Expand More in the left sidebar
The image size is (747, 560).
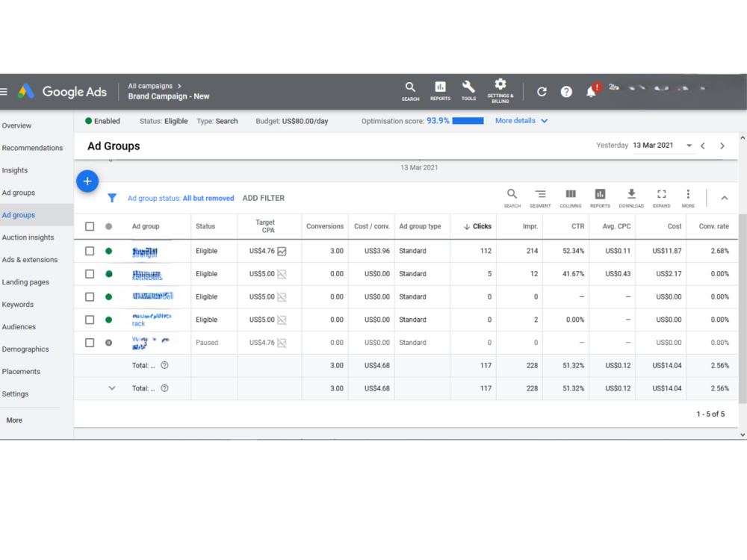[x=14, y=420]
